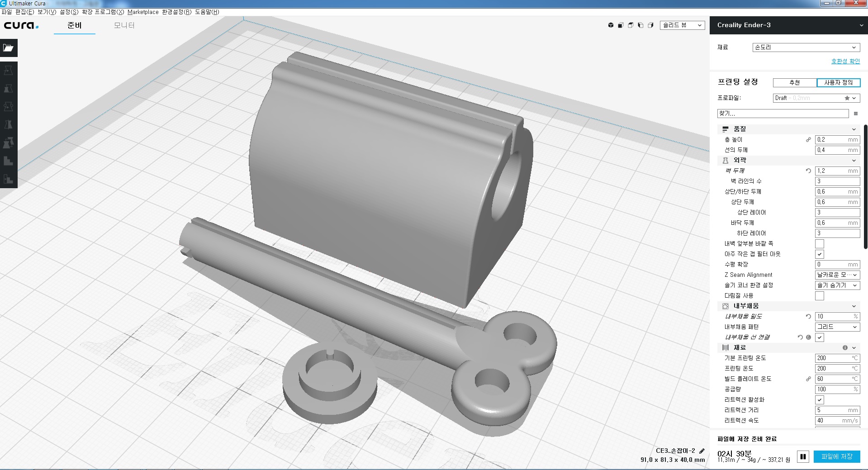This screenshot has height=470, width=868.
Task: Open settings visibility hamburger menu
Action: pyautogui.click(x=855, y=114)
